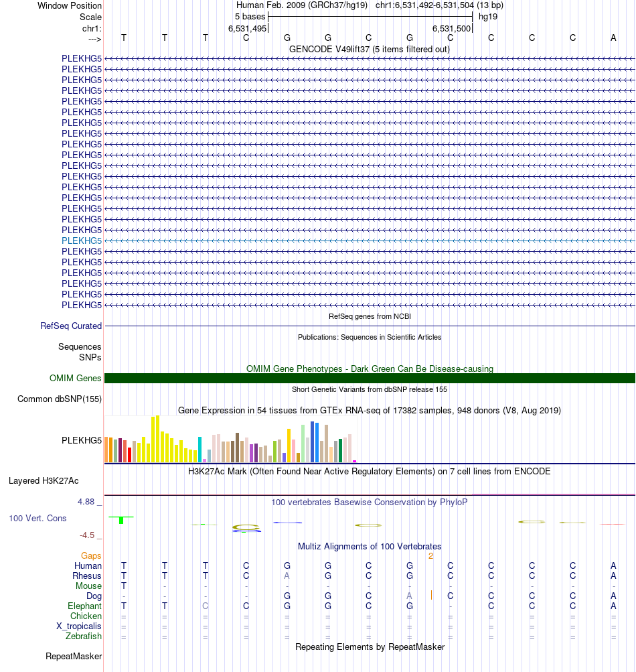The width and height of the screenshot is (636, 672).
Task: Click the Sequences track label
Action: pos(80,346)
